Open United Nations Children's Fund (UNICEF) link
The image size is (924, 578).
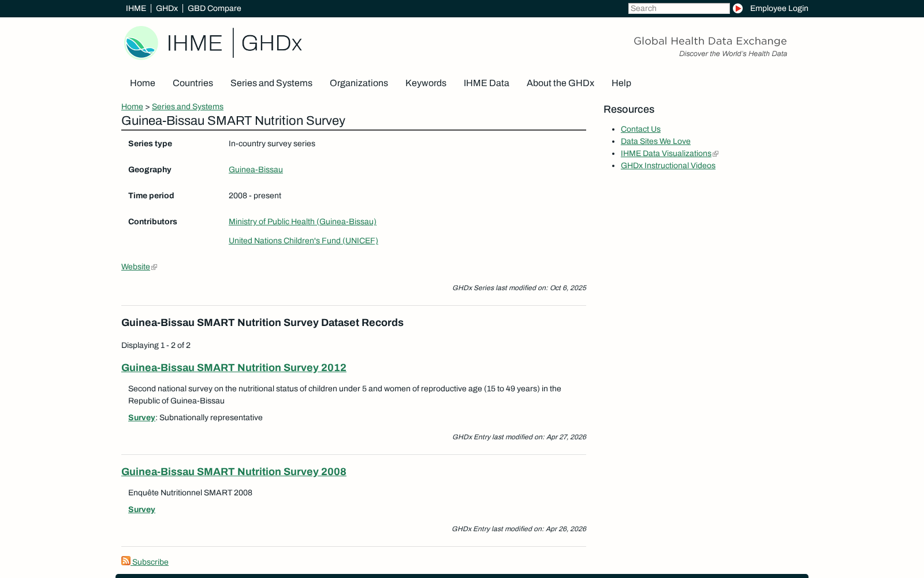(303, 240)
